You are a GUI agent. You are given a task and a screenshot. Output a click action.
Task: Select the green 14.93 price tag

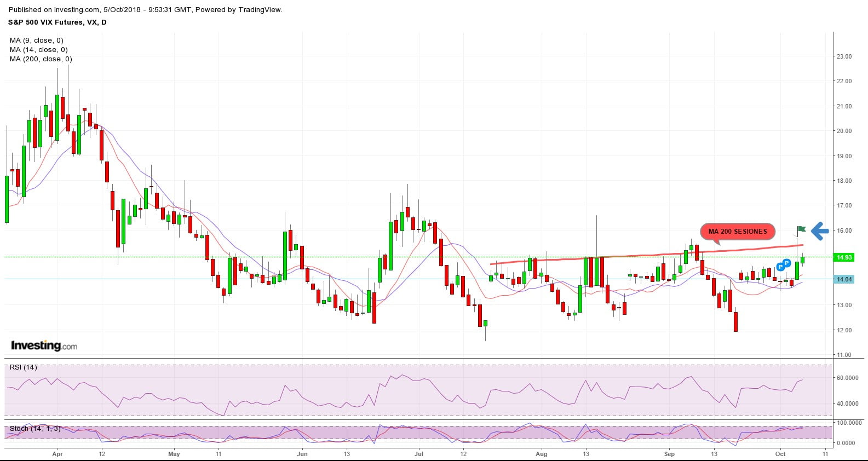[844, 257]
